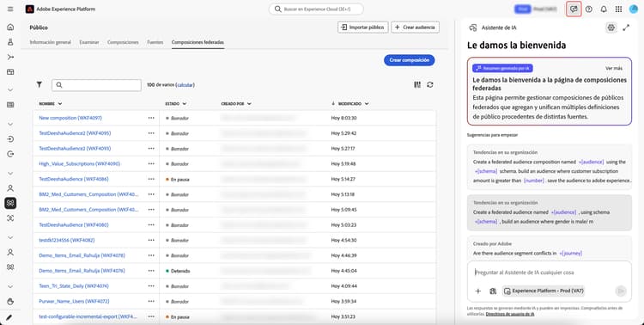The image size is (644, 325).
Task: Select the gender is male suggestion card
Action: (550, 212)
